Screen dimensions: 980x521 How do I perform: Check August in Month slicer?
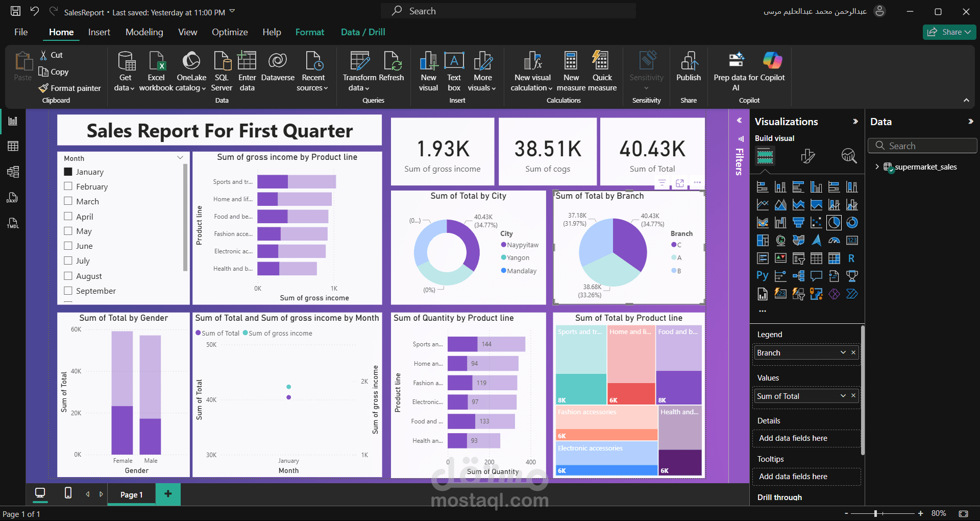tap(68, 276)
